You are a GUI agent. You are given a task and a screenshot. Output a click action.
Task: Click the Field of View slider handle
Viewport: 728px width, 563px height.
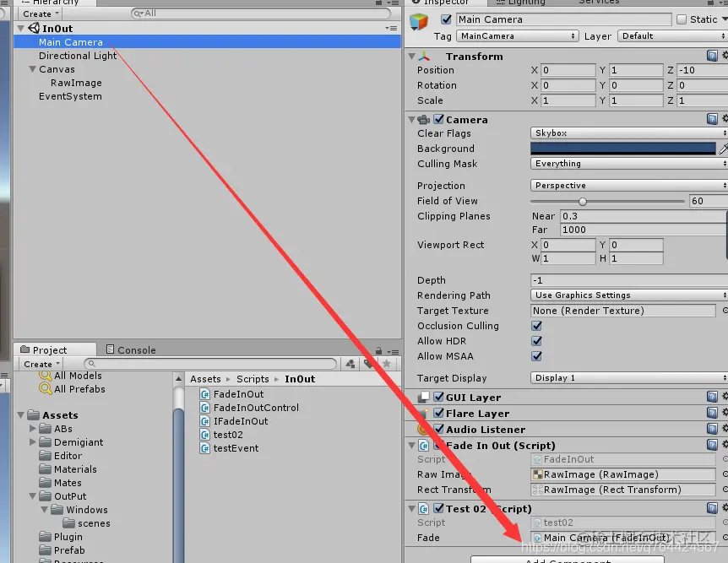point(583,202)
